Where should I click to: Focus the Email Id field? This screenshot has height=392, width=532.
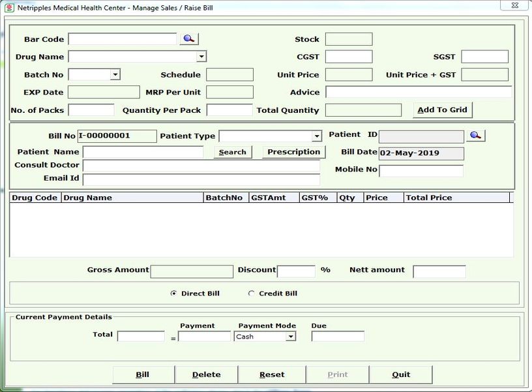(201, 179)
